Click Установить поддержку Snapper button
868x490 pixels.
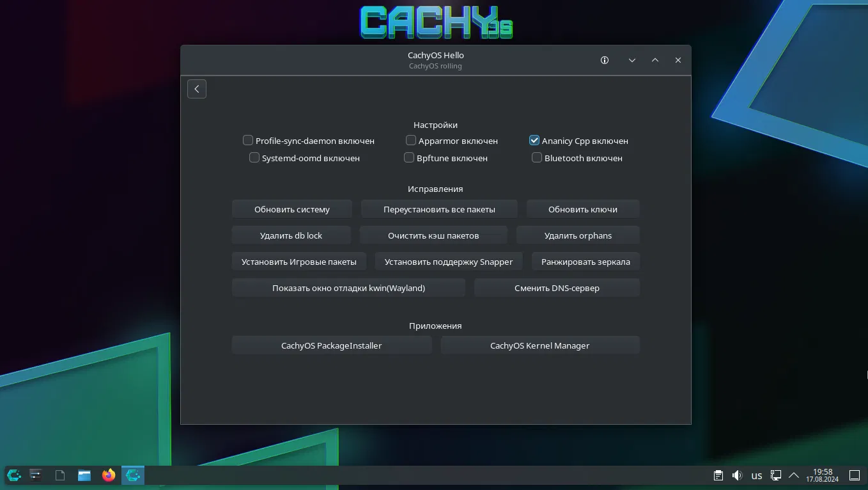coord(449,262)
